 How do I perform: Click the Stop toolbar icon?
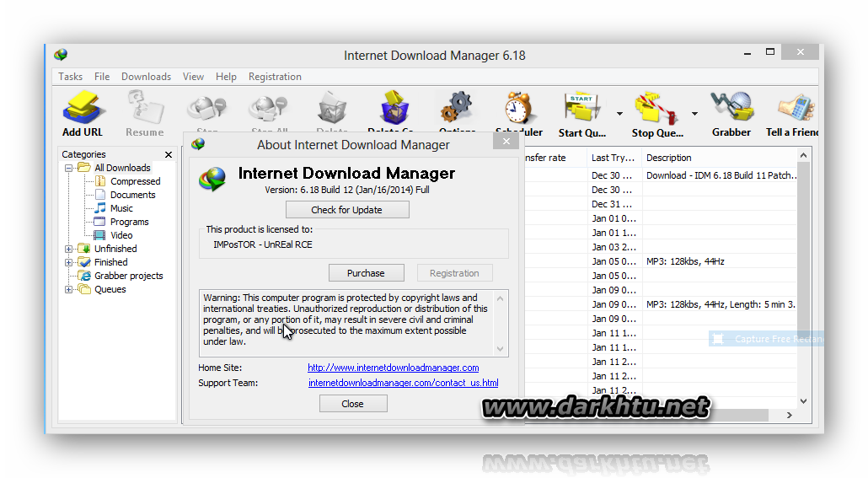[207, 107]
